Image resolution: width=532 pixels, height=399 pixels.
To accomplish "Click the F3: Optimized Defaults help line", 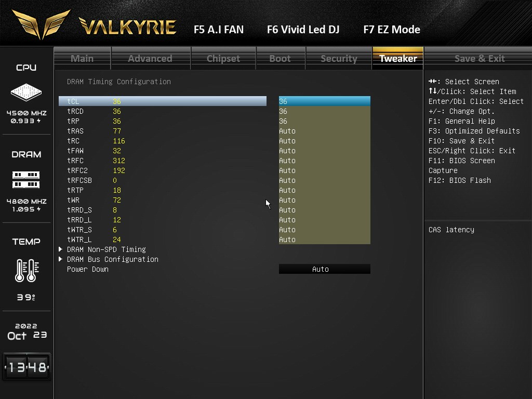I will pos(474,131).
